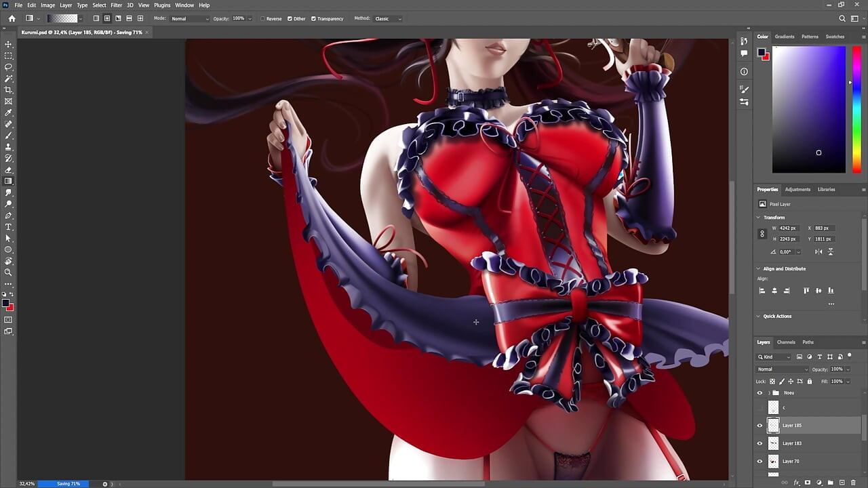Select the Pen tool
This screenshot has width=868, height=488.
click(x=9, y=216)
